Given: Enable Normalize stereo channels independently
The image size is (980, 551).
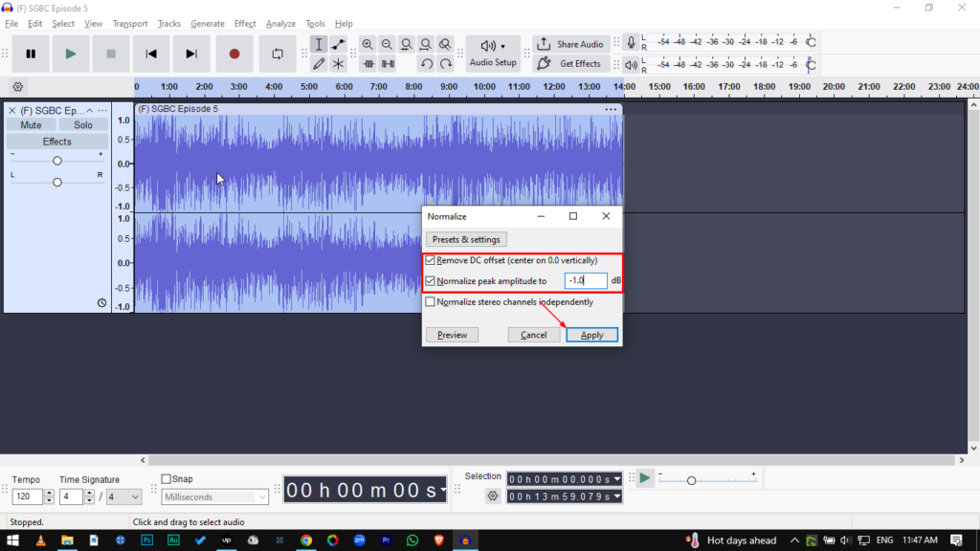Looking at the screenshot, I should pos(431,302).
